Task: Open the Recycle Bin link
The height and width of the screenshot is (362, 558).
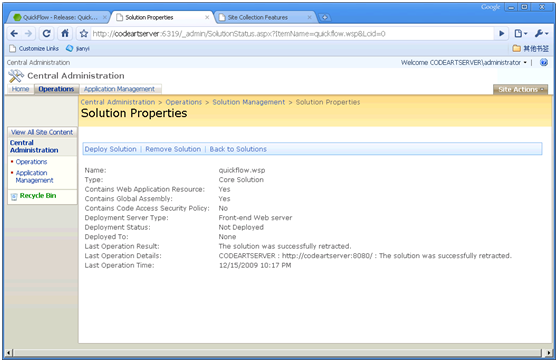Action: 38,195
